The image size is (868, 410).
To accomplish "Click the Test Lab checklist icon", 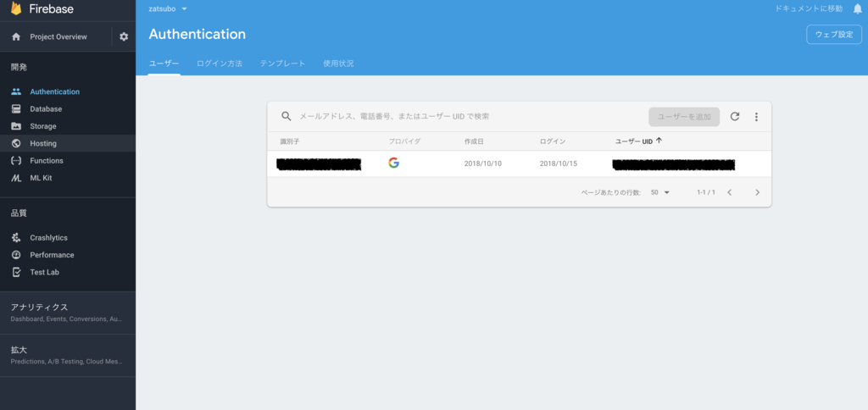I will (x=16, y=272).
